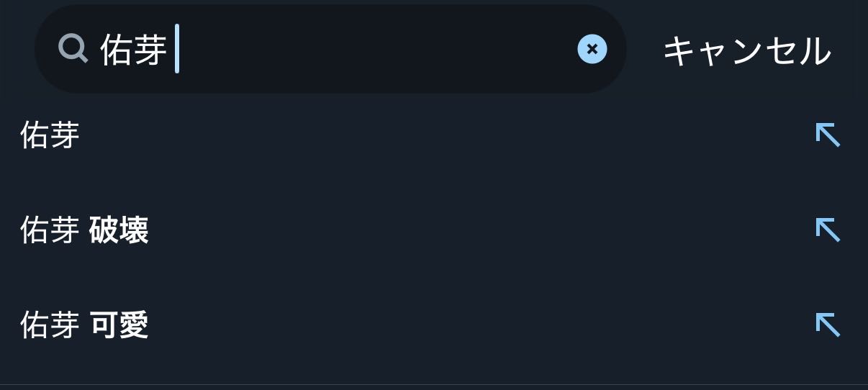Image resolution: width=868 pixels, height=390 pixels.
Task: Click the bold word 破壊 in suggestions
Action: click(x=119, y=231)
